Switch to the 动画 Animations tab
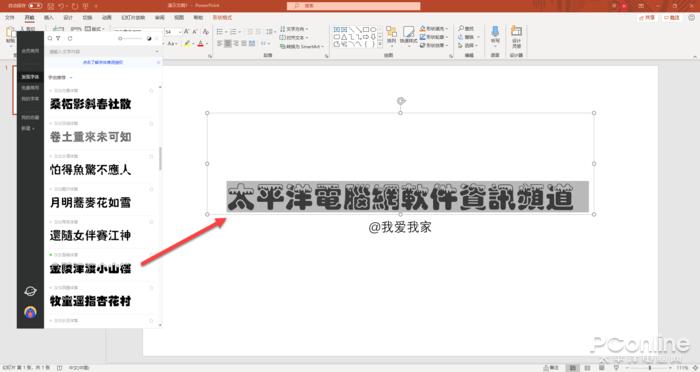This screenshot has height=372, width=700. click(107, 17)
